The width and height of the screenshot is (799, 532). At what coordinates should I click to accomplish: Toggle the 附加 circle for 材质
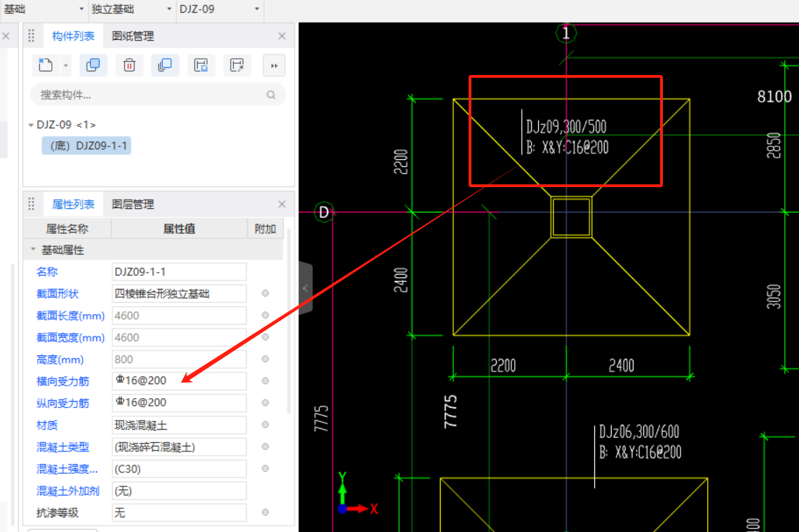[x=265, y=425]
